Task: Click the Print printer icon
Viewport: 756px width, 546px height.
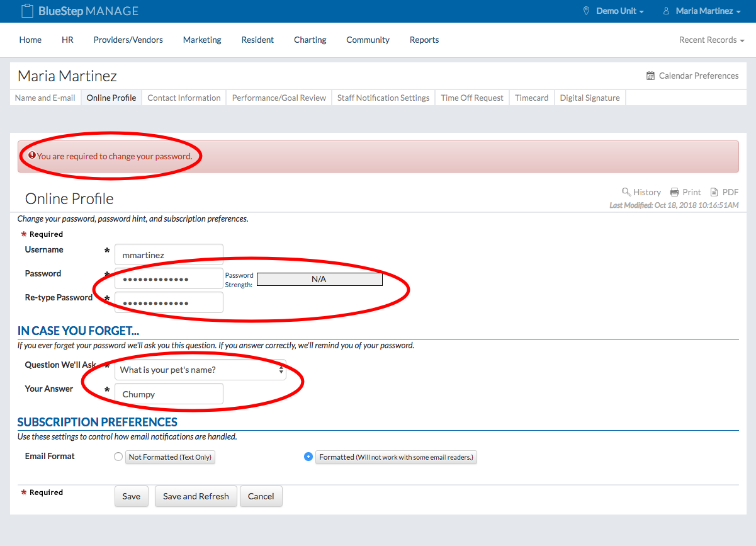Action: pos(674,192)
